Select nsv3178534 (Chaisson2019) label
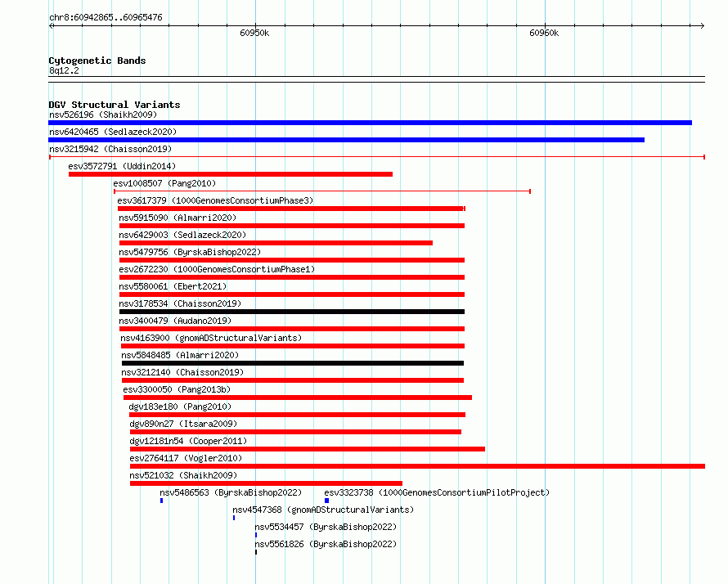Viewport: 728px width, 584px height. (180, 303)
